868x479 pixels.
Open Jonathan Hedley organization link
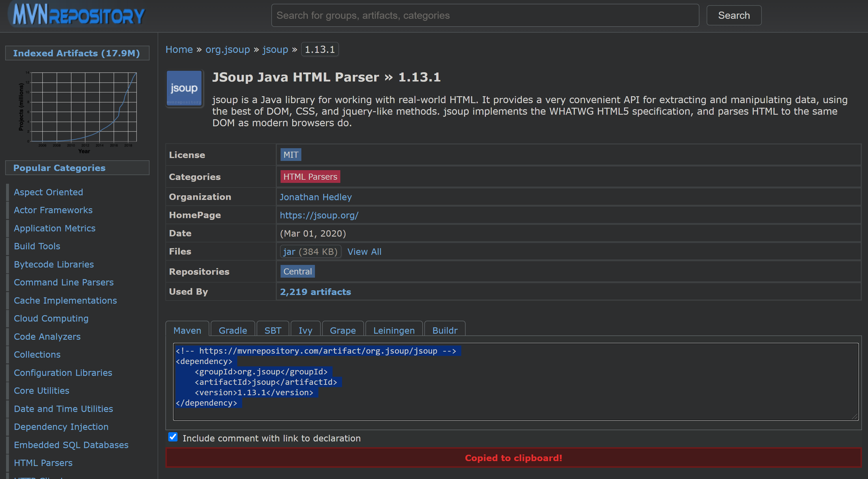[x=316, y=197]
